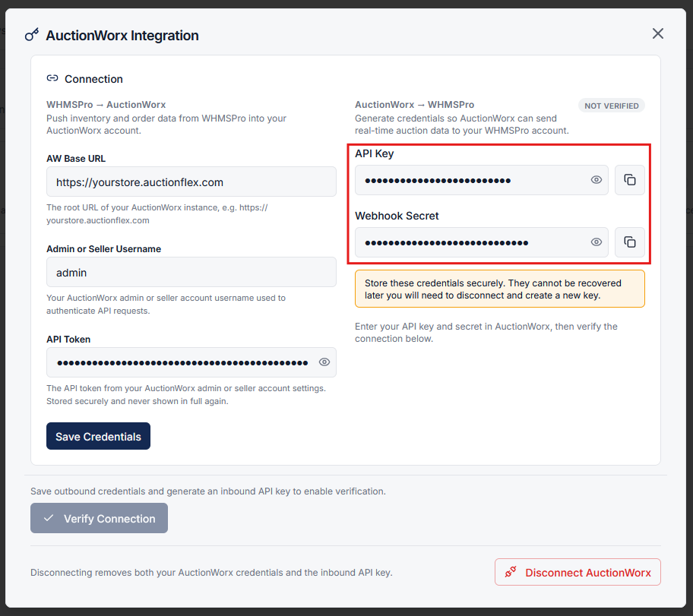
Task: Click the 'Push inventory and order data' description
Action: point(166,124)
